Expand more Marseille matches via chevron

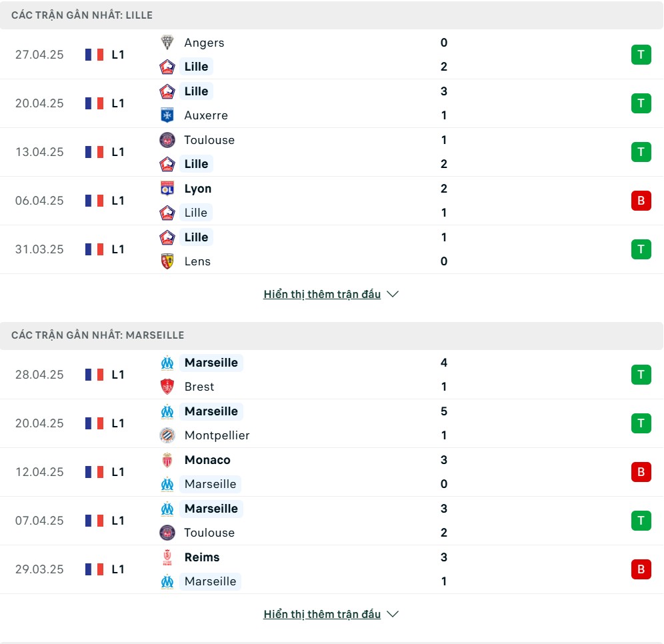(393, 614)
